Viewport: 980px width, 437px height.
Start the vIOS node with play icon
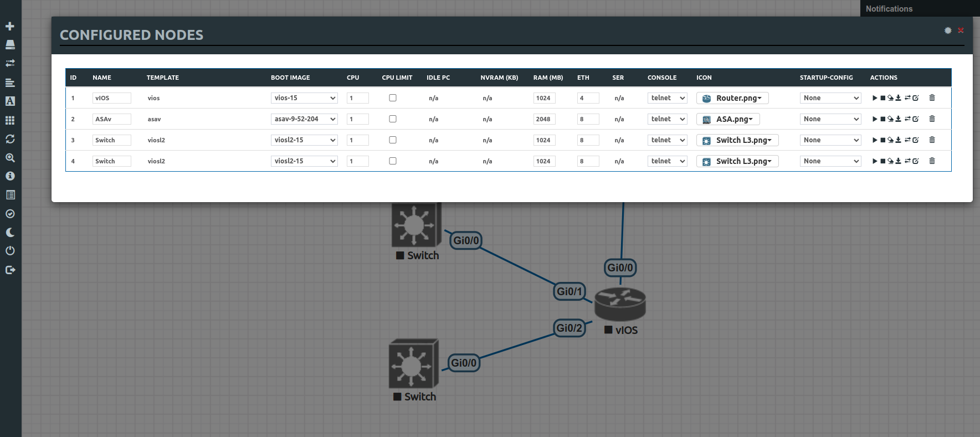click(875, 98)
